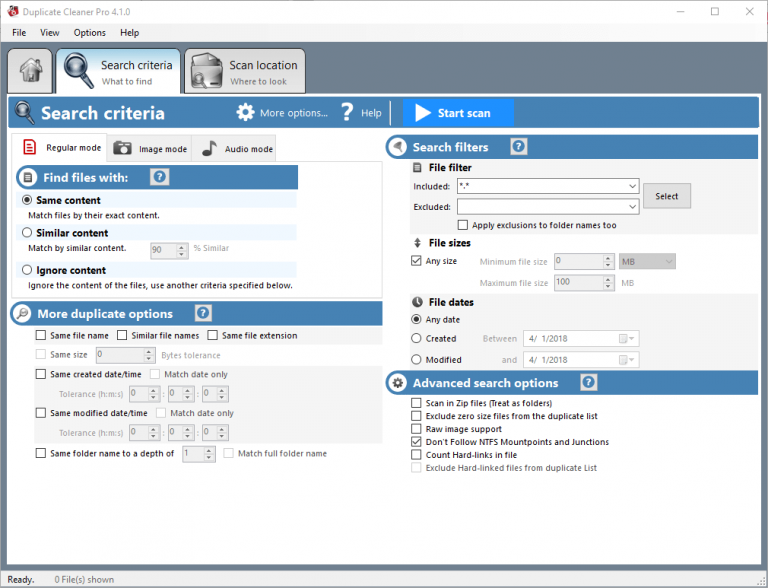The width and height of the screenshot is (768, 588).
Task: Click the Regular mode document icon
Action: [x=30, y=147]
